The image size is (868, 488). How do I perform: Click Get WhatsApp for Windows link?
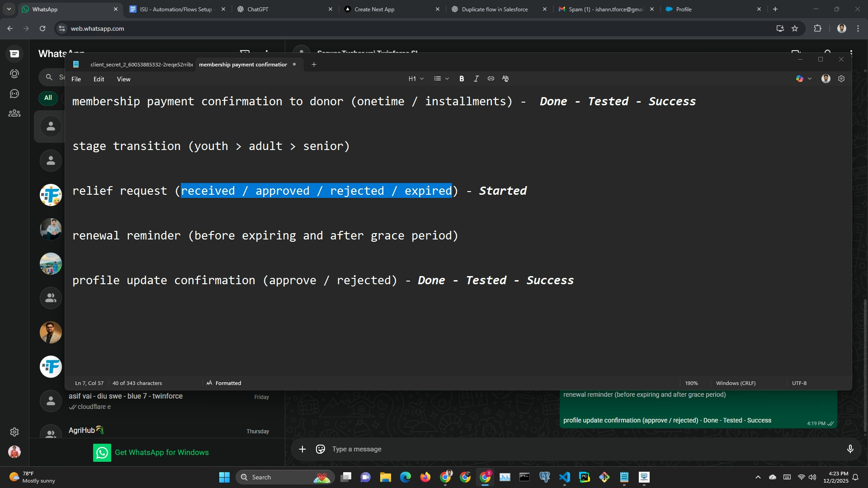pyautogui.click(x=161, y=452)
